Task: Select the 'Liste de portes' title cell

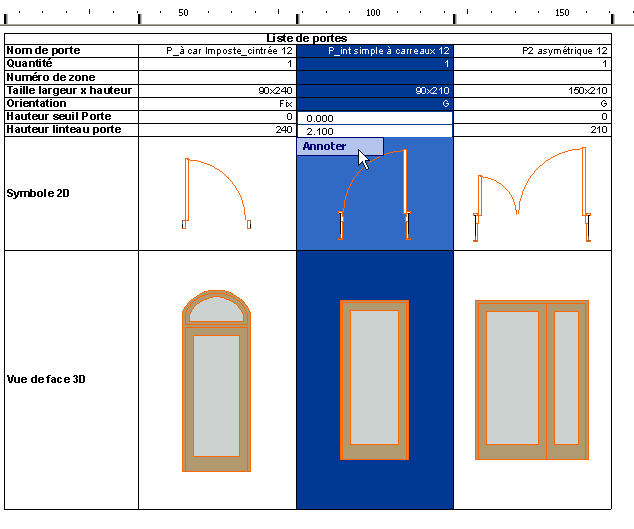Action: pyautogui.click(x=308, y=38)
